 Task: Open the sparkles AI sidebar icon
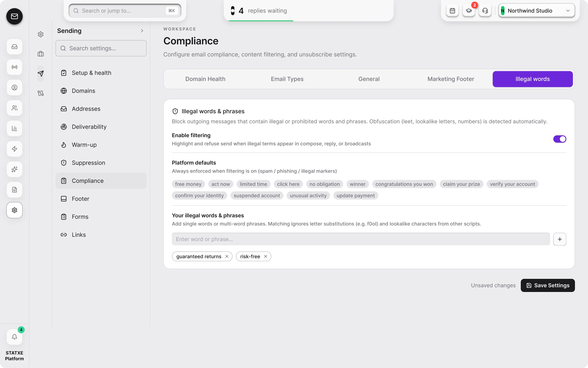click(14, 169)
